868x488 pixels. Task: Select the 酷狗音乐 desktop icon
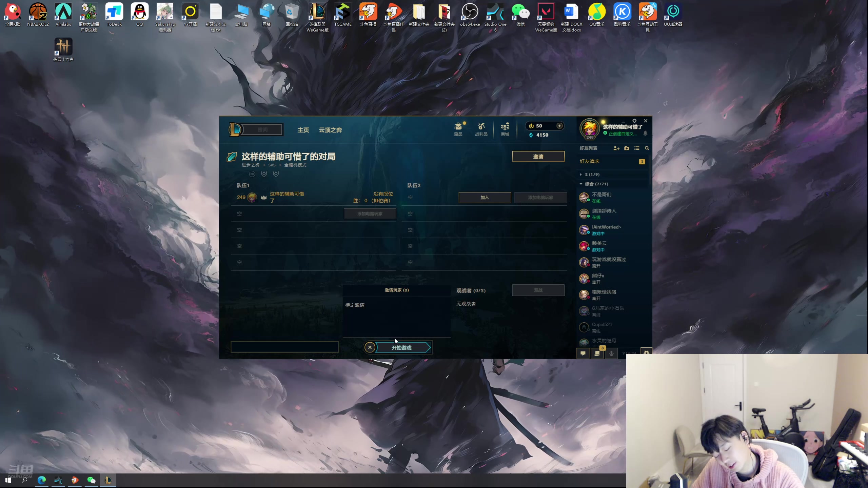622,15
